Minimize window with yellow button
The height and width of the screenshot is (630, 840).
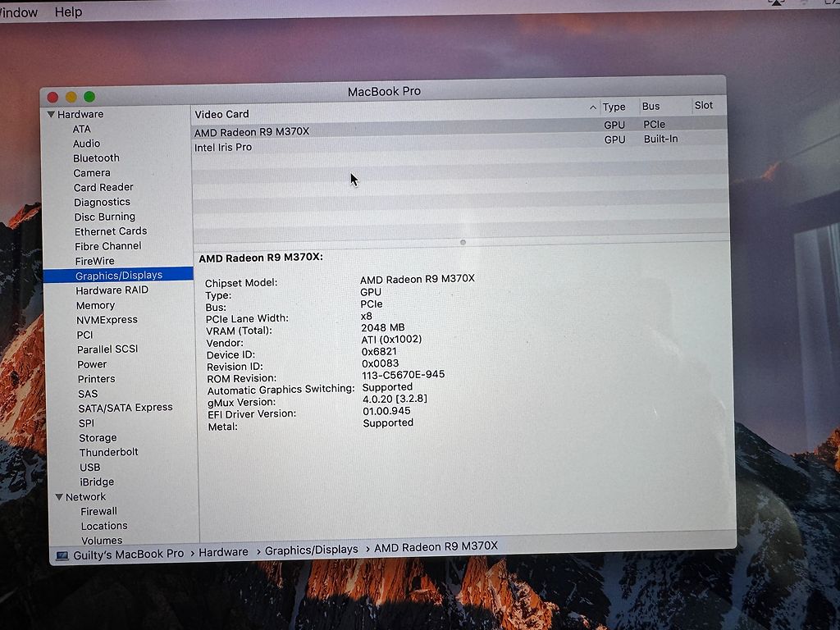[71, 97]
